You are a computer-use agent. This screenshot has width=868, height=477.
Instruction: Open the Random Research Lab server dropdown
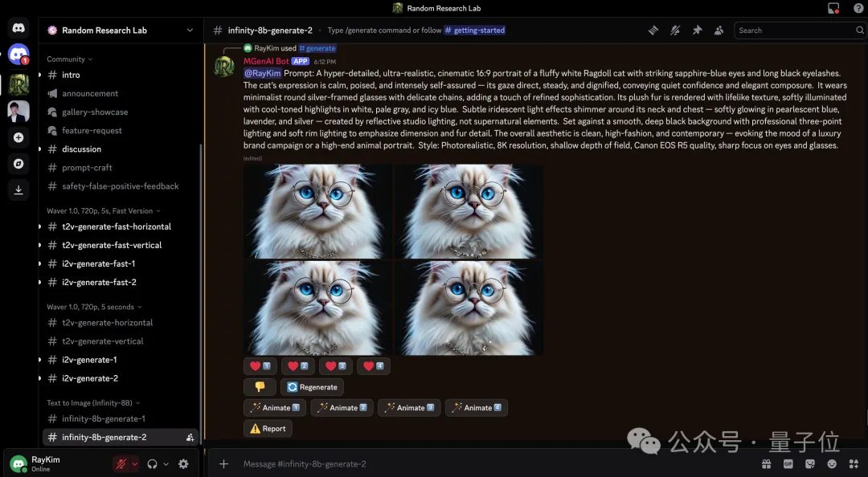coord(190,30)
